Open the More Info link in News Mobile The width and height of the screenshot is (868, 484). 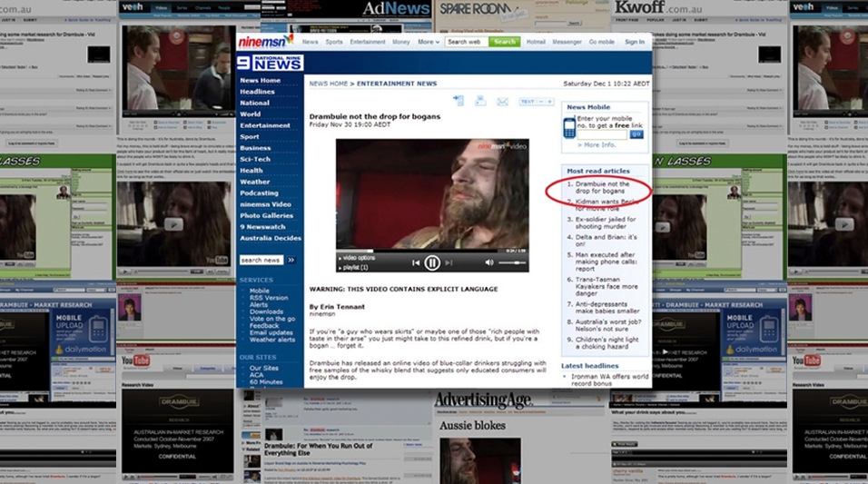coord(597,144)
